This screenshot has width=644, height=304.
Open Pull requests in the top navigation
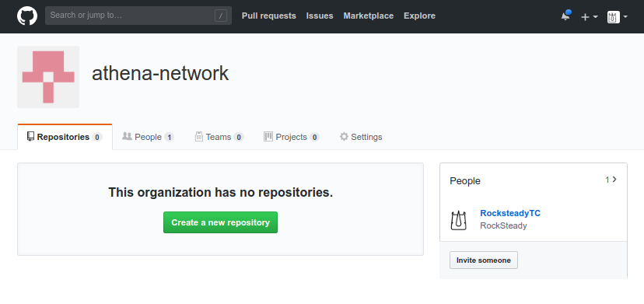(x=268, y=16)
